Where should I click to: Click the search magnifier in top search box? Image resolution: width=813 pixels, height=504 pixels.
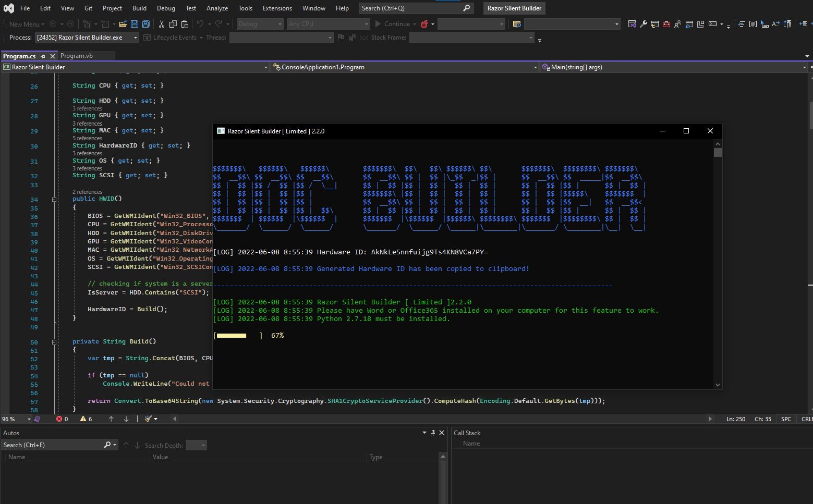click(466, 8)
